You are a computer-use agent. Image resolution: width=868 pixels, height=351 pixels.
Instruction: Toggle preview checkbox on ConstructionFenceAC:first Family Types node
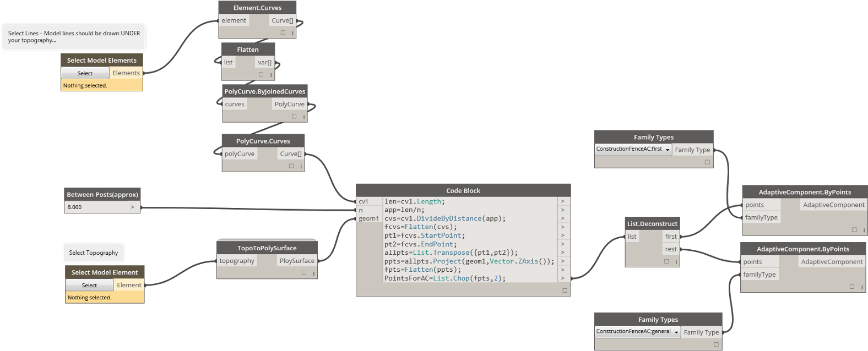707,162
